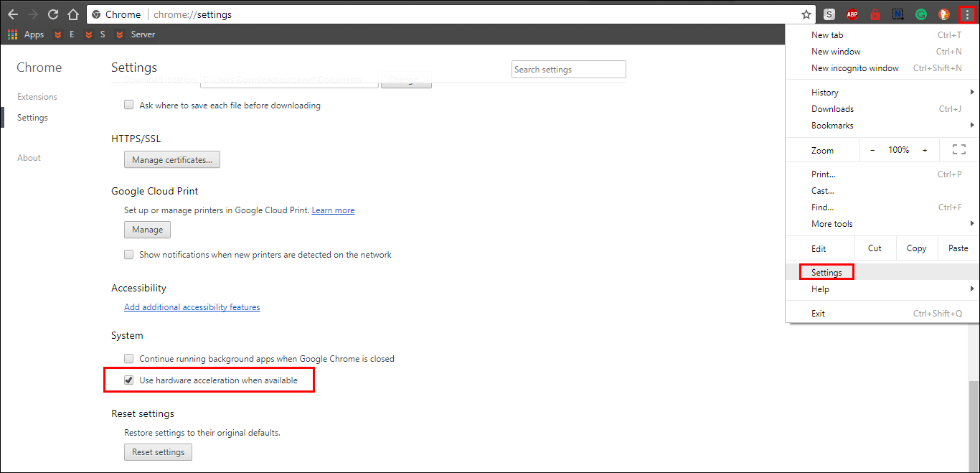
Task: Expand the History submenu
Action: click(882, 92)
